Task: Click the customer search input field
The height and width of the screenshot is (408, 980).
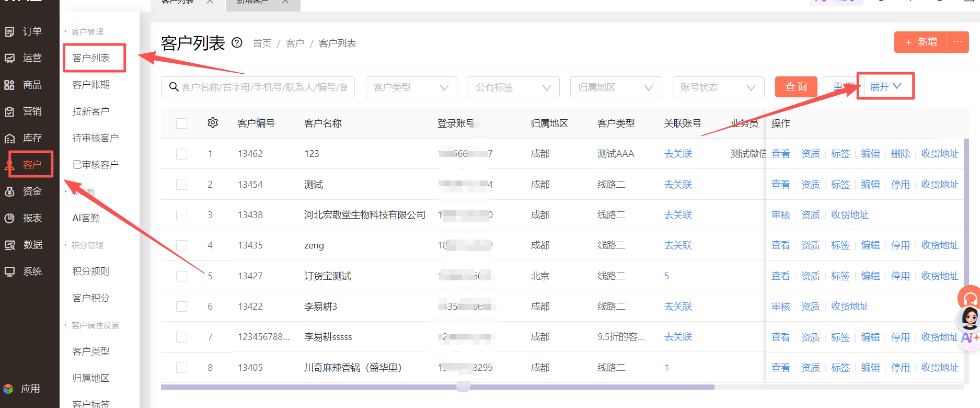Action: click(258, 87)
